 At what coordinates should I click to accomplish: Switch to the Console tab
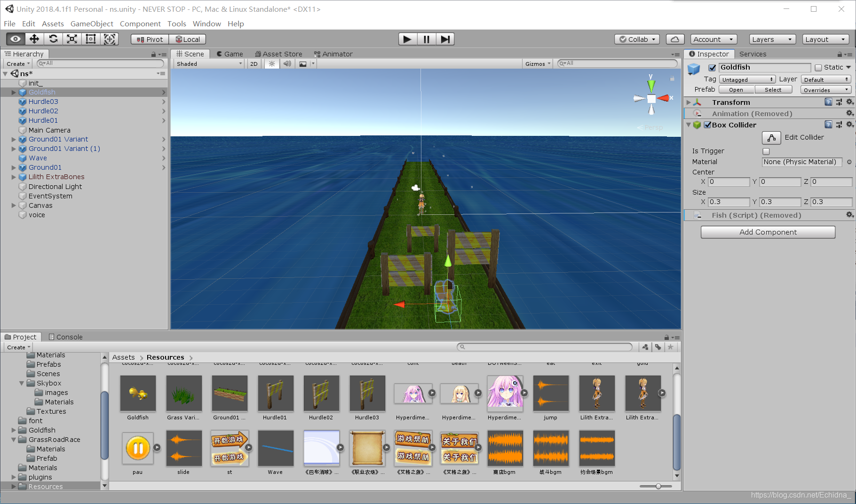65,337
